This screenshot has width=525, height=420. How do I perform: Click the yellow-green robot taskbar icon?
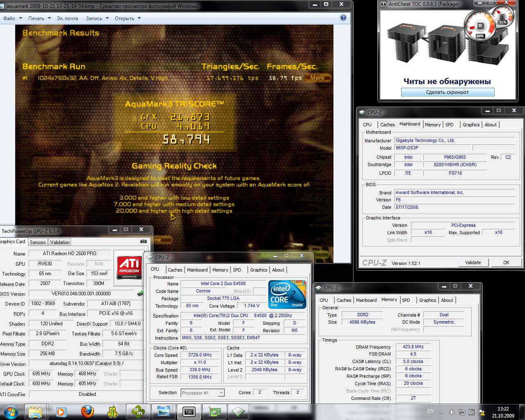(x=112, y=411)
